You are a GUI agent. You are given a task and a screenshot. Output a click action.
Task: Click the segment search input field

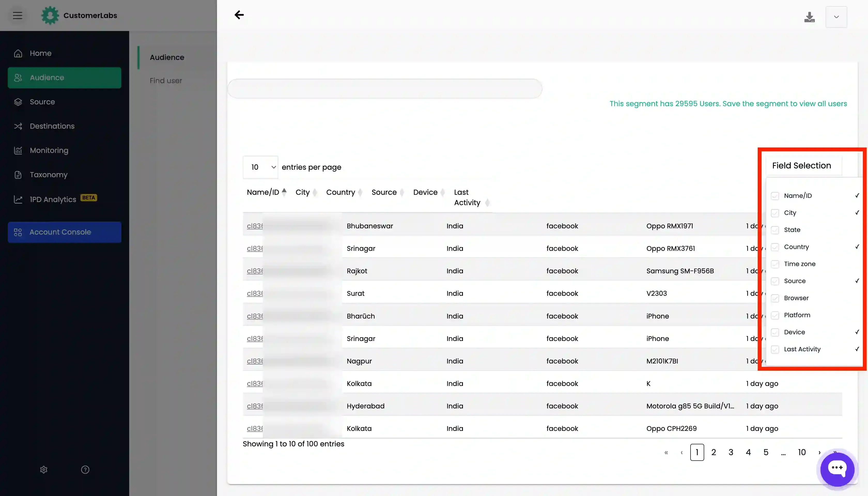click(385, 89)
